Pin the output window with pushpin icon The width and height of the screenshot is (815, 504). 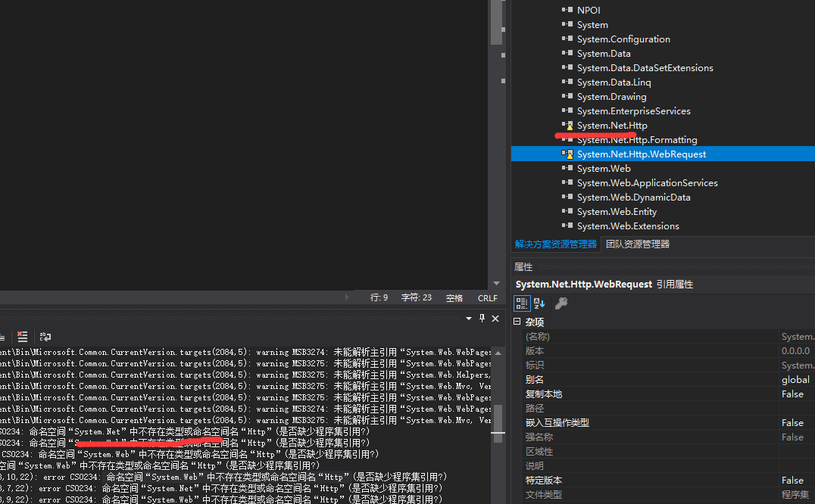coord(482,319)
